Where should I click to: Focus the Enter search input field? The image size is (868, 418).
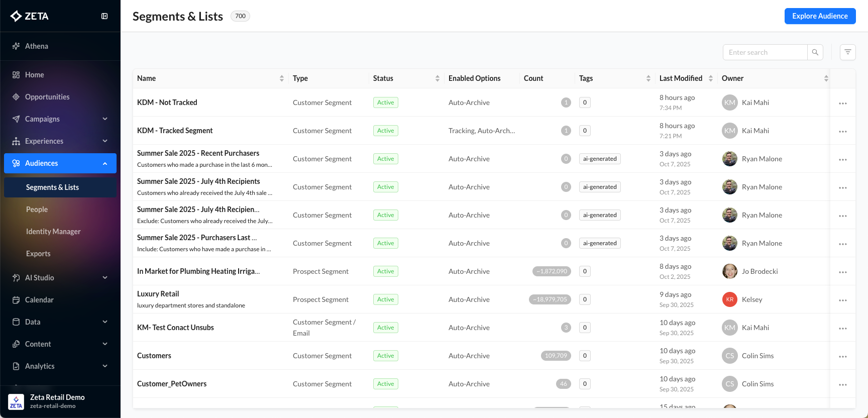[765, 52]
